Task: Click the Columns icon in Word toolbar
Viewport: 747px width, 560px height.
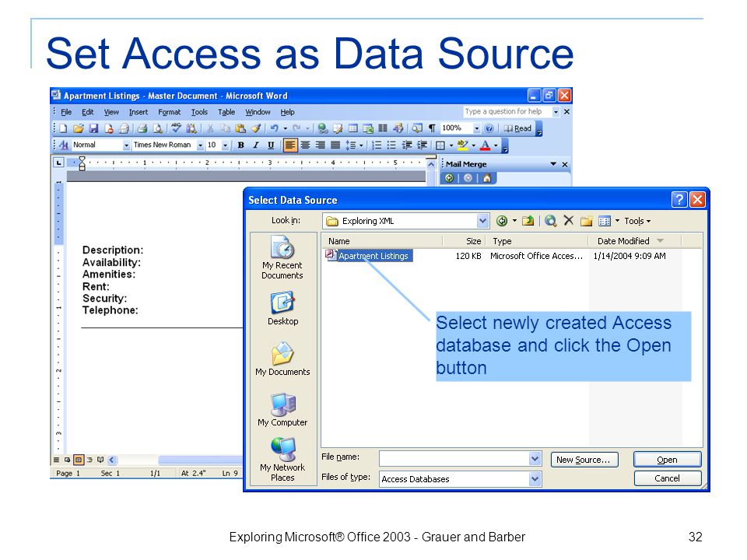Action: (383, 128)
